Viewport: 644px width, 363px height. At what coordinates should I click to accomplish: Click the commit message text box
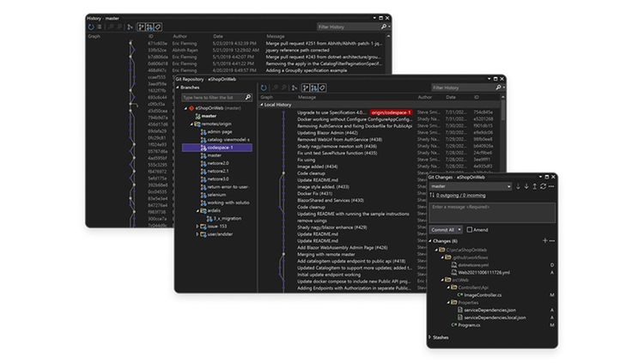(x=492, y=213)
